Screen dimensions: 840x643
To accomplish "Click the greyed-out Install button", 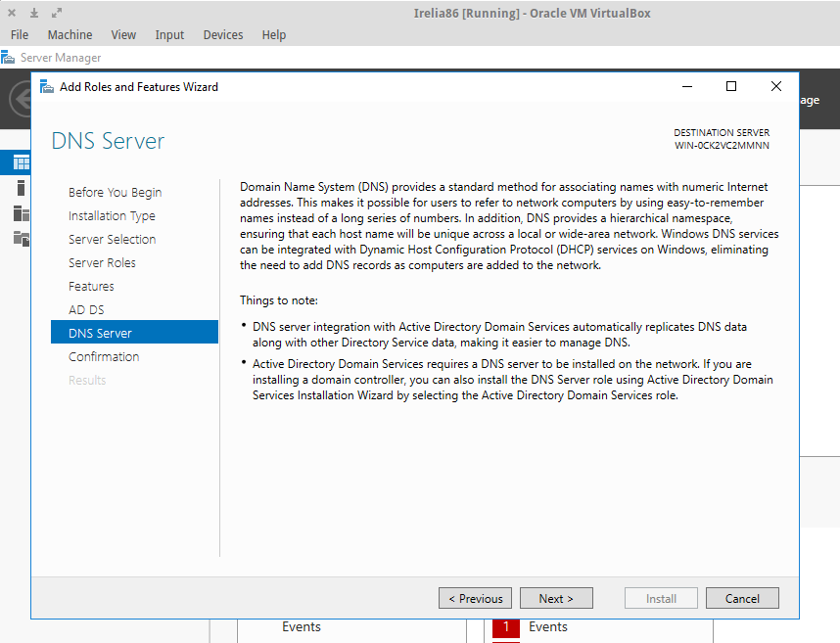I will 661,598.
